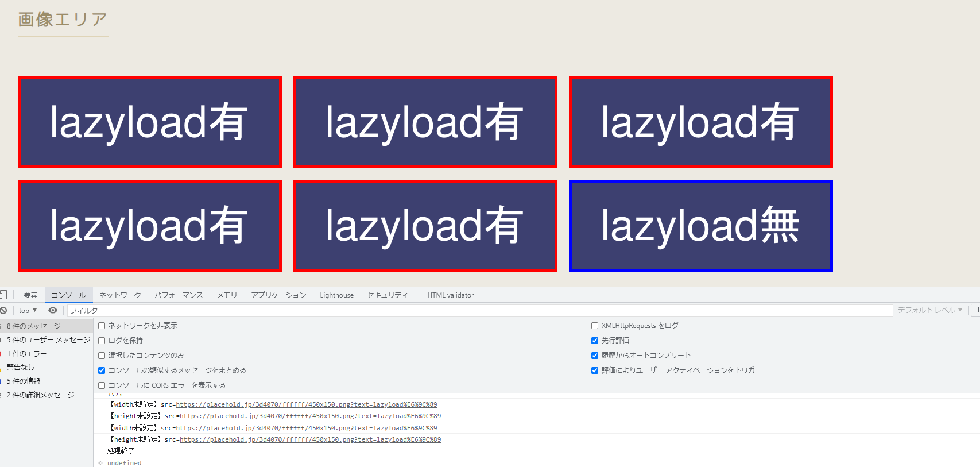Open the デフォルト レベル log level dropdown
Image resolution: width=980 pixels, height=467 pixels.
point(930,310)
